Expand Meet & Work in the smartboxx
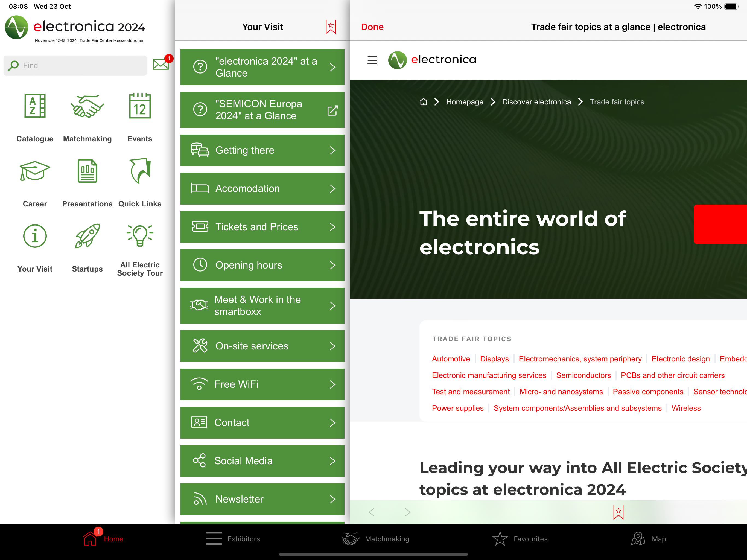Viewport: 747px width, 560px height. coord(262,306)
